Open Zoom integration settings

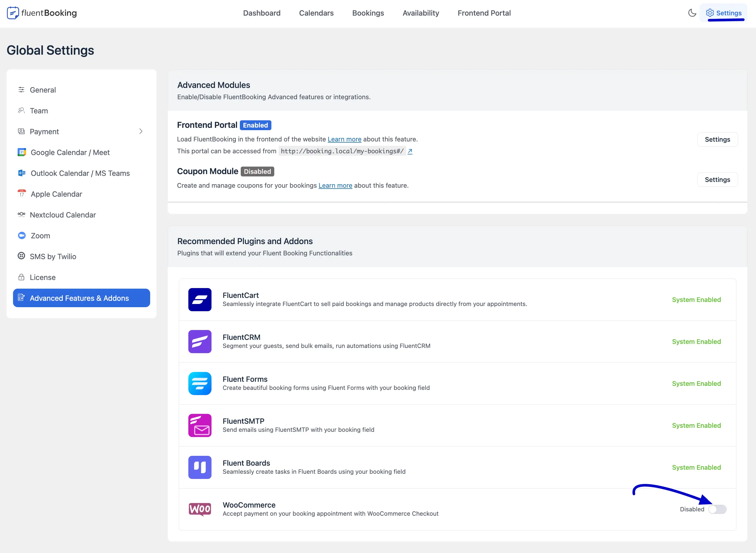tap(81, 235)
